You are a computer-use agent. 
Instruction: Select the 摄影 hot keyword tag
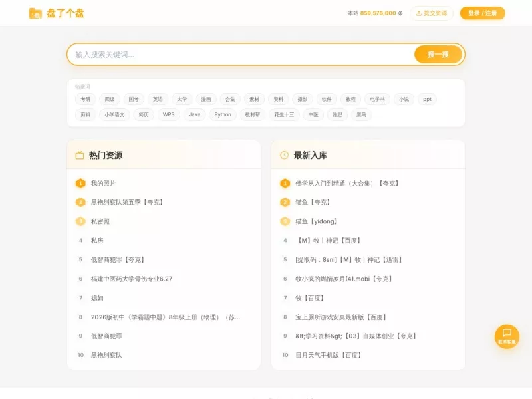(x=303, y=99)
